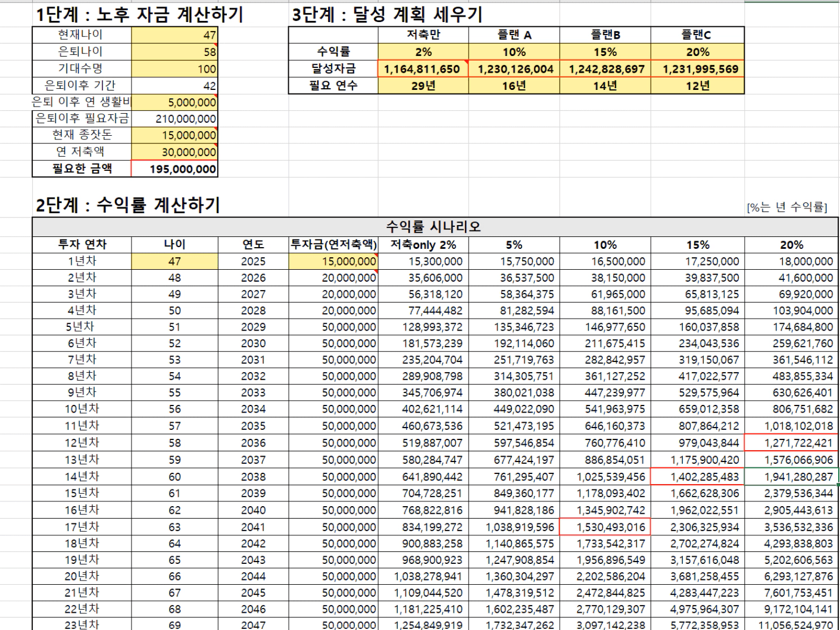Viewport: 840px width, 630px height.
Task: Select the 투자 연차 column header
Action: click(x=82, y=244)
